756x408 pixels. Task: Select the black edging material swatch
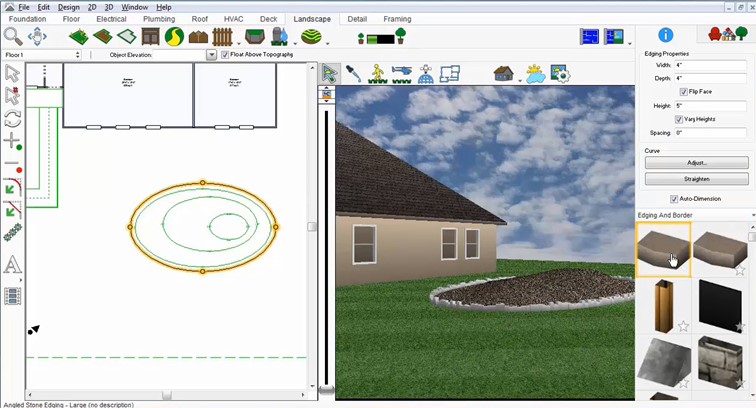(720, 305)
